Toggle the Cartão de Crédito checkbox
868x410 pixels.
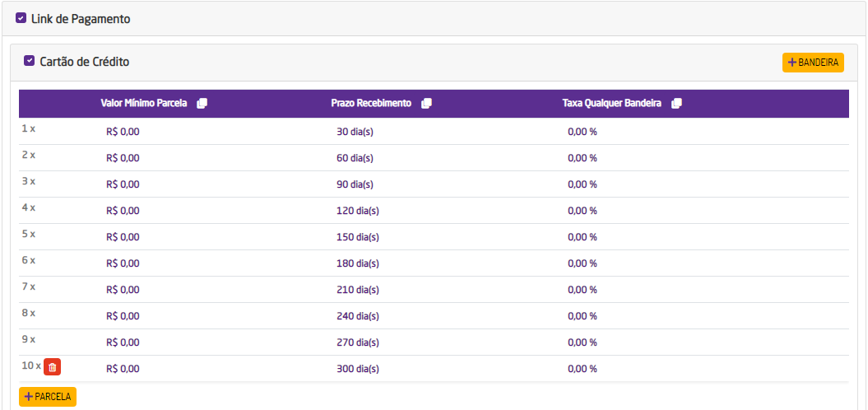pyautogui.click(x=30, y=61)
